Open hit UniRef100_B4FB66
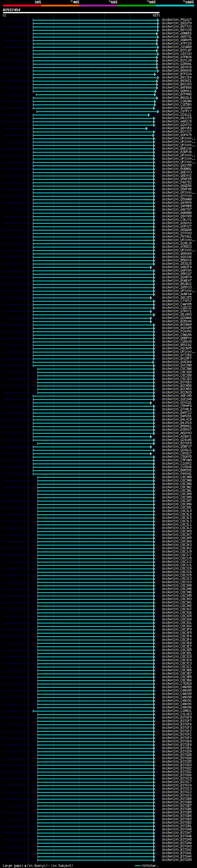Screen dimensions: 197x868 (177, 88)
